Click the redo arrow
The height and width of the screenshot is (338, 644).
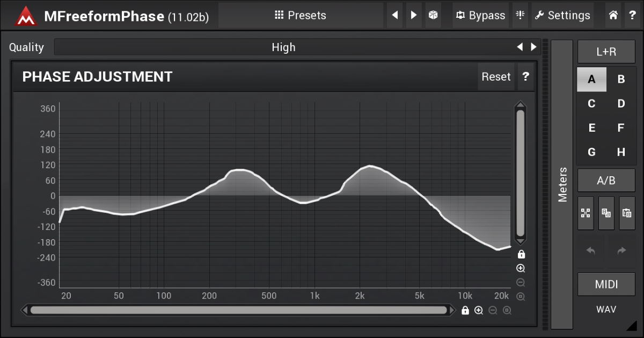622,251
